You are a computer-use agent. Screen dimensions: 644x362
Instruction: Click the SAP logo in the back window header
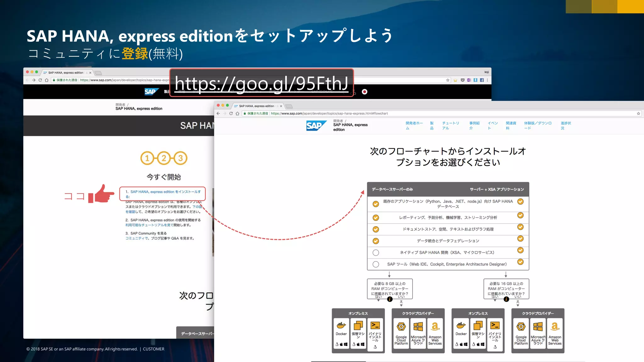[151, 91]
